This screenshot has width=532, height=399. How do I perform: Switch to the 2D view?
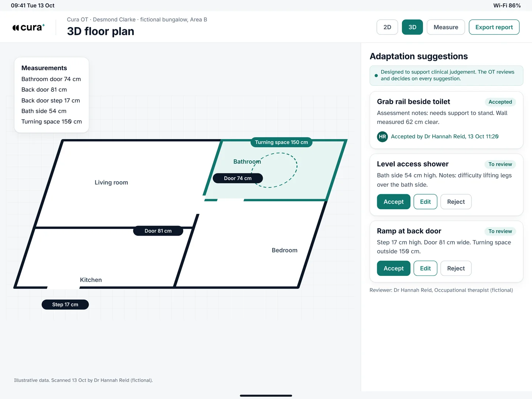click(x=387, y=27)
